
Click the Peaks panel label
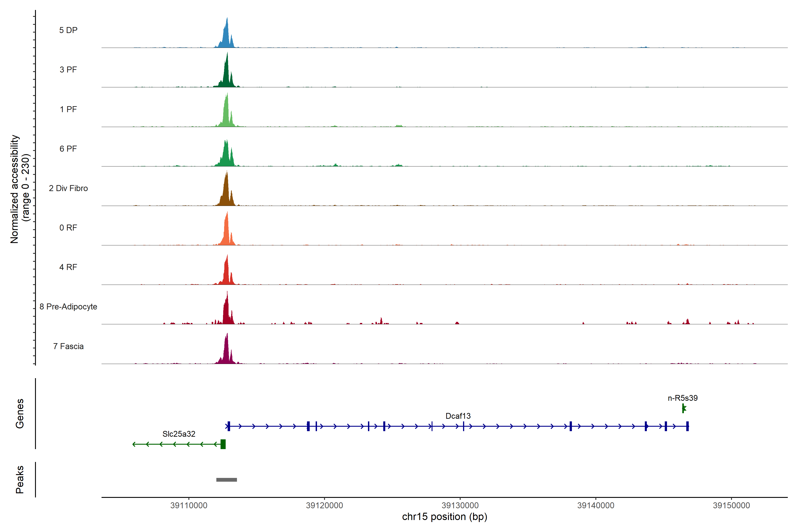[20, 479]
